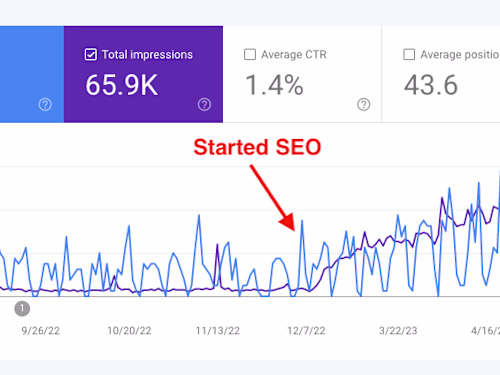Select the Average CTR metric card
Viewport: 500px width, 375px height.
[302, 74]
